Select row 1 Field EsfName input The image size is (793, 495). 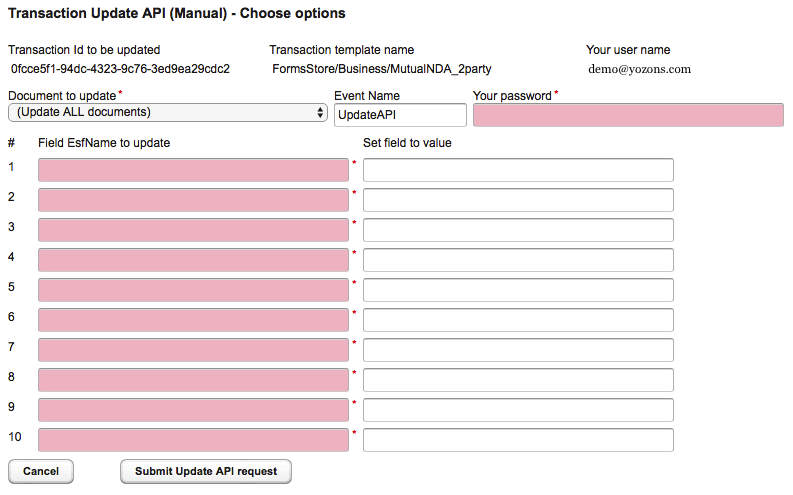coord(194,170)
